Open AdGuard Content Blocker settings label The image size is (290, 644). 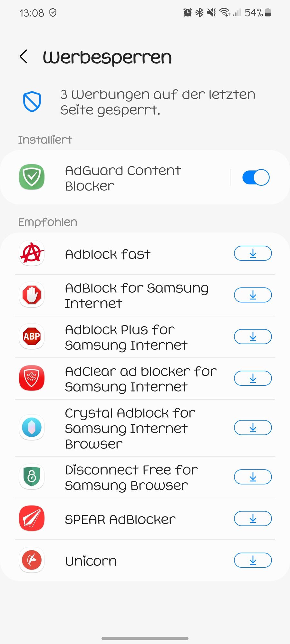123,178
